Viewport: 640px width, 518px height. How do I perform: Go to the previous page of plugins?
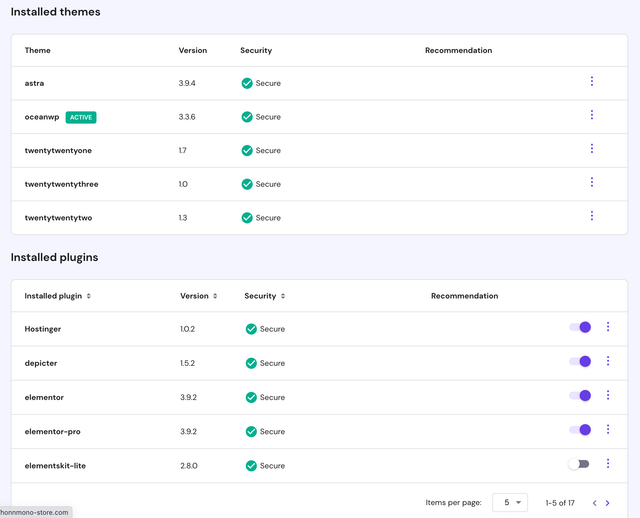595,503
